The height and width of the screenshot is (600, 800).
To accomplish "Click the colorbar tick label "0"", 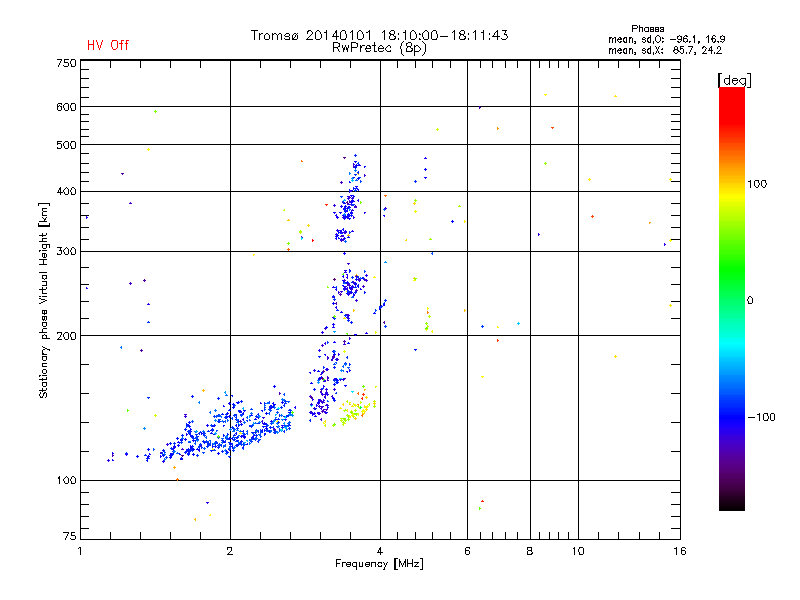I will (x=750, y=301).
